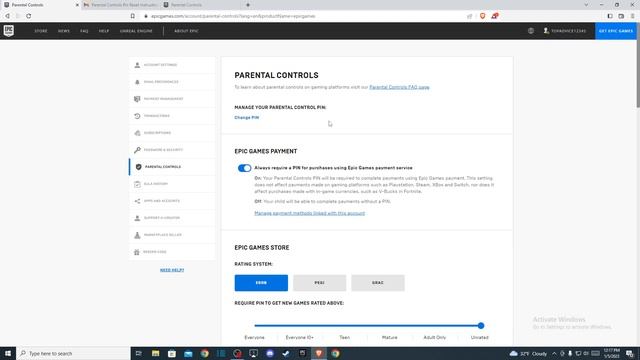The width and height of the screenshot is (640, 360).
Task: Click Manage payment methods linked link
Action: pyautogui.click(x=309, y=213)
